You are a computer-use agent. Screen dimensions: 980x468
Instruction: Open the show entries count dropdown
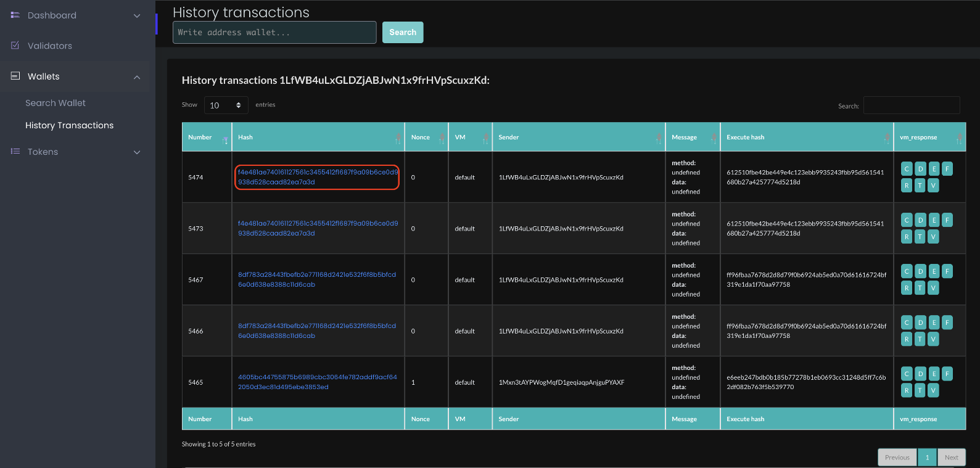[226, 105]
